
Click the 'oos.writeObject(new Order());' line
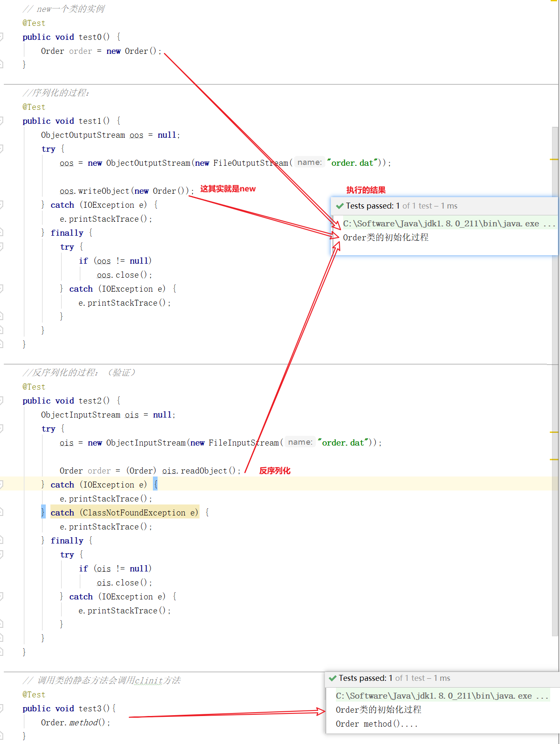(127, 191)
